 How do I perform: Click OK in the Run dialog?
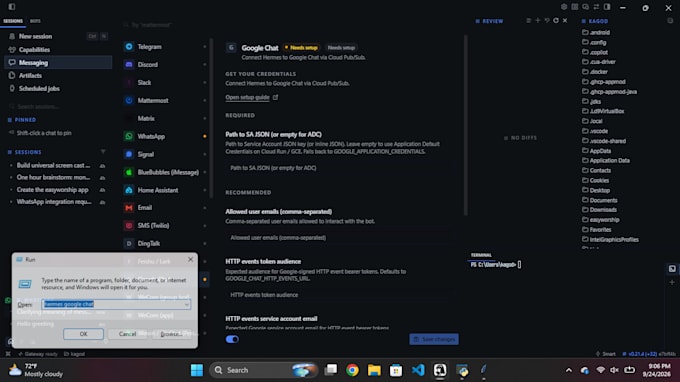click(83, 334)
